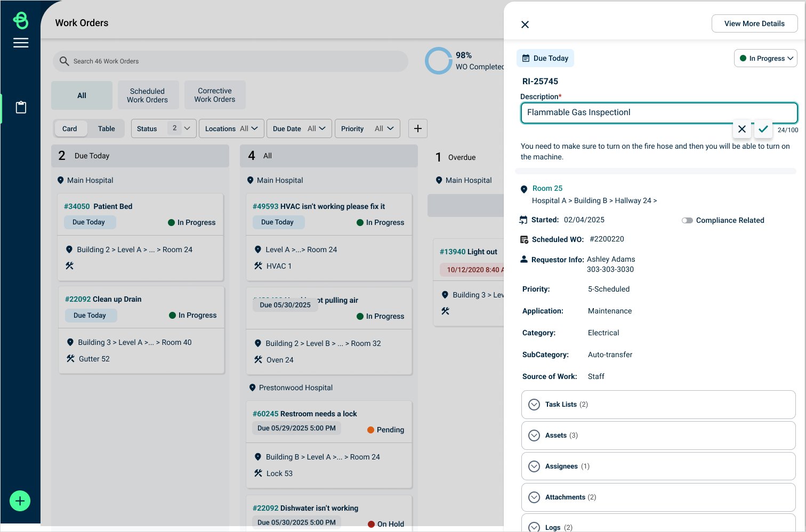Click the tools icon beside Lock 53
The image size is (806, 532).
click(x=258, y=473)
